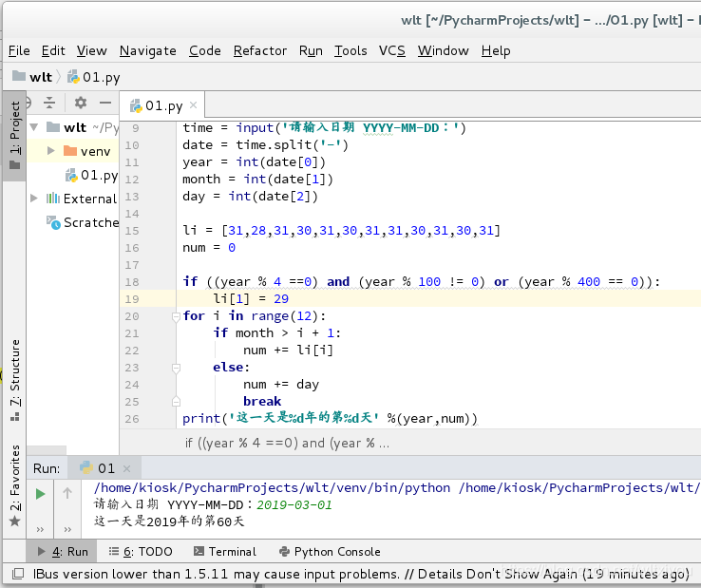This screenshot has width=701, height=588.
Task: Open the File menu
Action: coord(19,50)
